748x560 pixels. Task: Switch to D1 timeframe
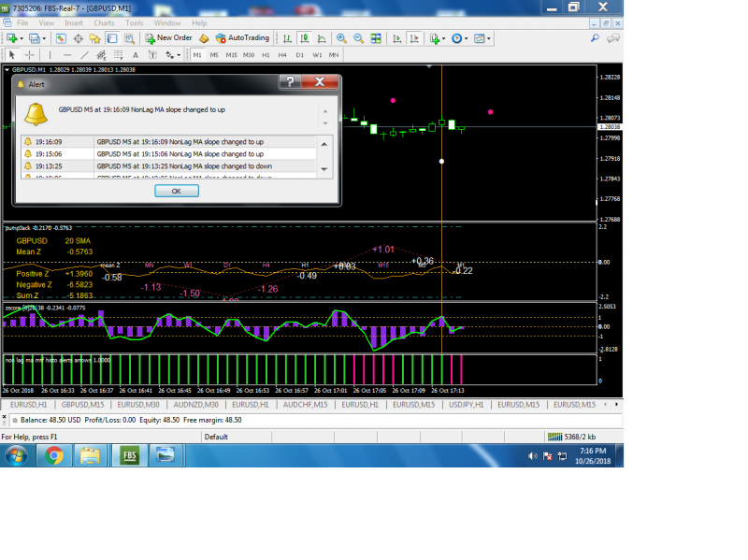[299, 55]
